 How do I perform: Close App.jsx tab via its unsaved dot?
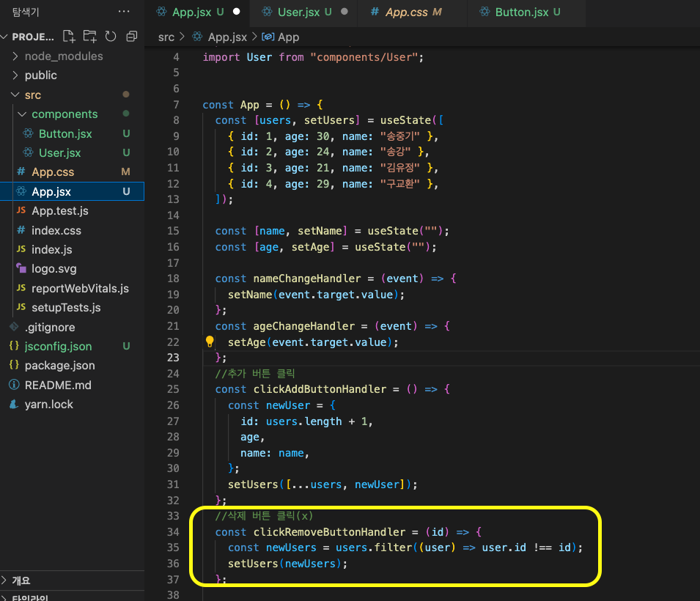tap(237, 12)
